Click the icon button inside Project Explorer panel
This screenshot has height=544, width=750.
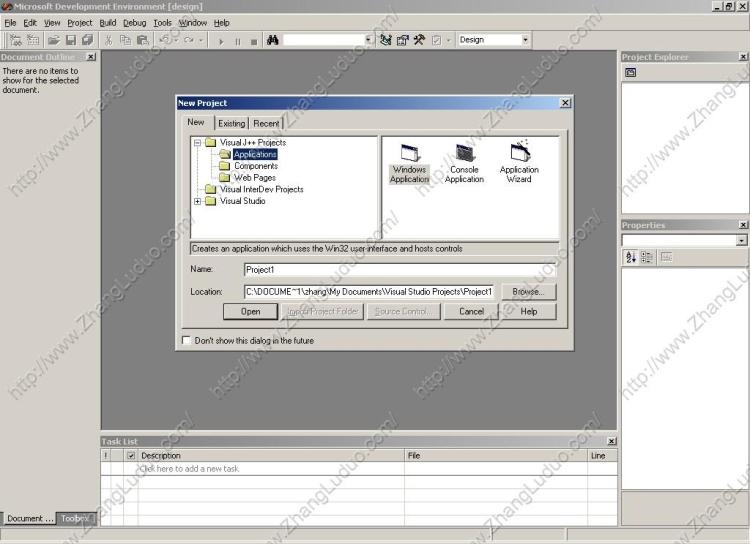[631, 73]
